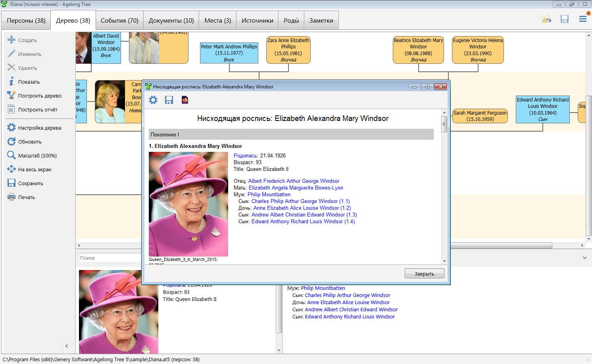The height and width of the screenshot is (364, 592).
Task: Click Andrew Albert Christian Edward Windsor bottom link
Action: (x=351, y=309)
